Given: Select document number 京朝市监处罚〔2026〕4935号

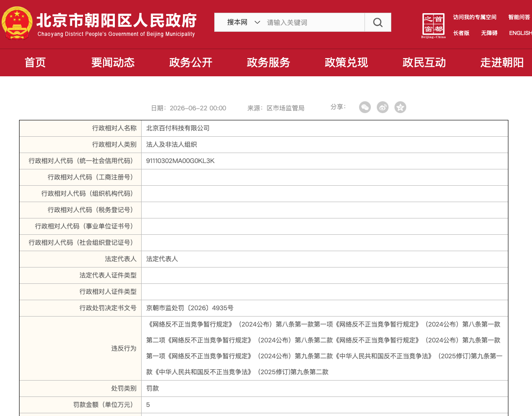Looking at the screenshot, I should (190, 308).
